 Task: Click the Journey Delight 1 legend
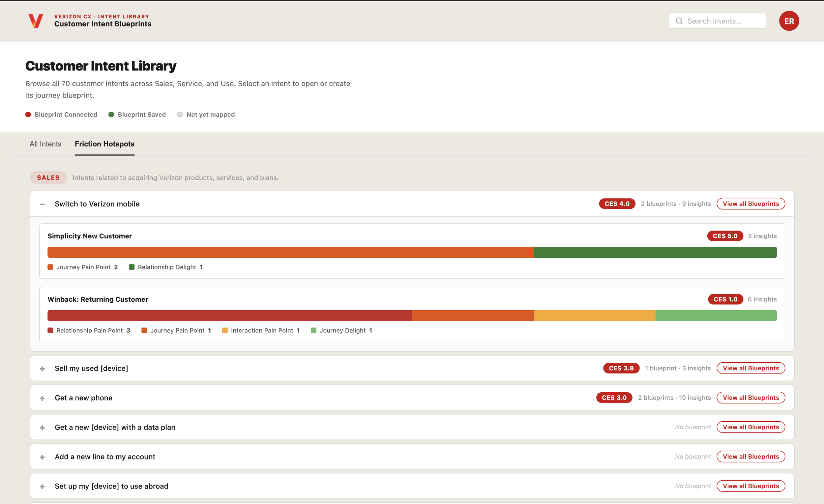tap(341, 330)
